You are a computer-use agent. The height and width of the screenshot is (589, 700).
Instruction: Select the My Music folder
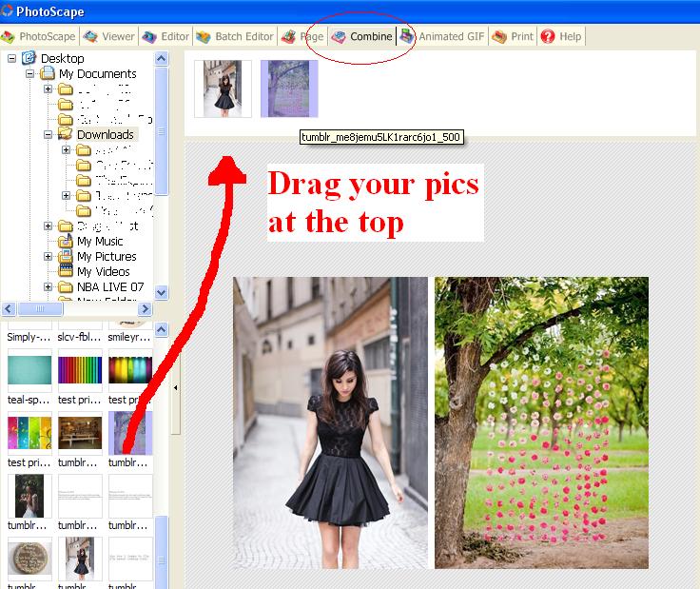pos(100,242)
